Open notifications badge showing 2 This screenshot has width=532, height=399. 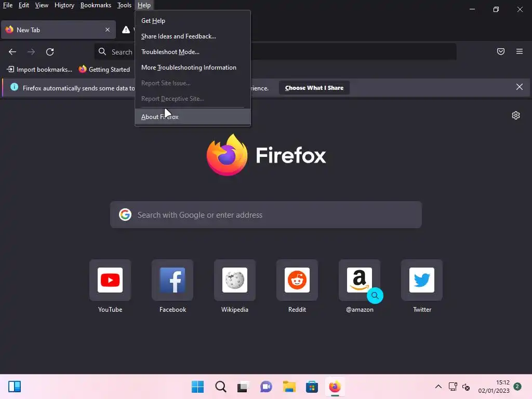(x=517, y=386)
